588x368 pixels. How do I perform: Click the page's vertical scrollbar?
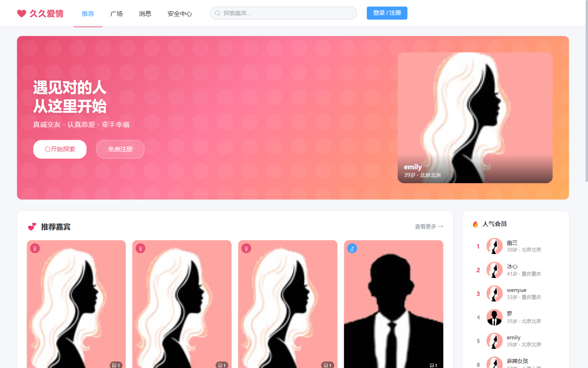[586, 92]
